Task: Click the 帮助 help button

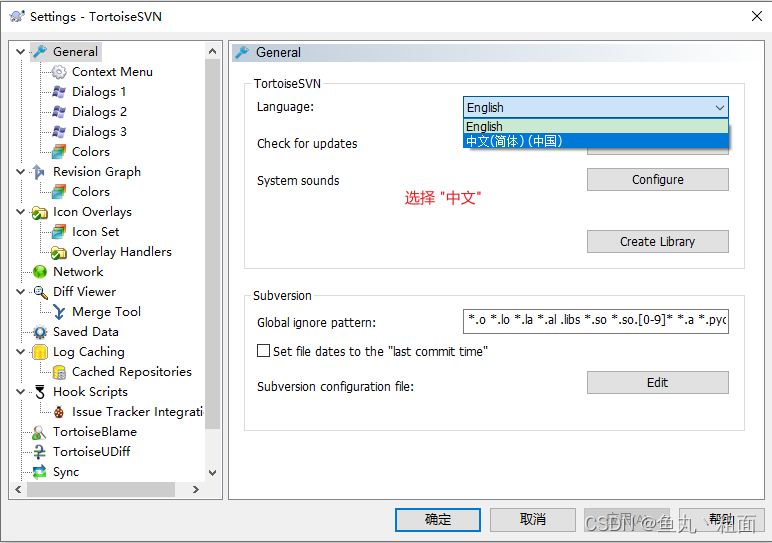Action: coord(722,519)
